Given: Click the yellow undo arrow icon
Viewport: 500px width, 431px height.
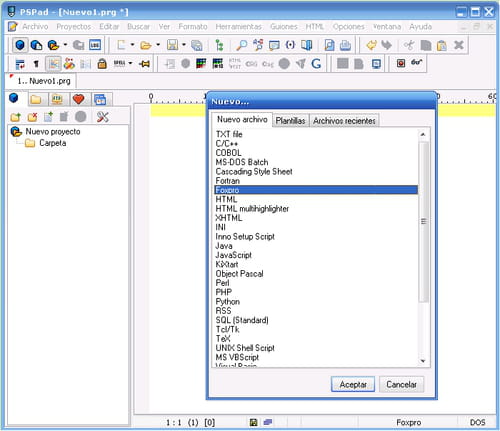Looking at the screenshot, I should (x=371, y=45).
